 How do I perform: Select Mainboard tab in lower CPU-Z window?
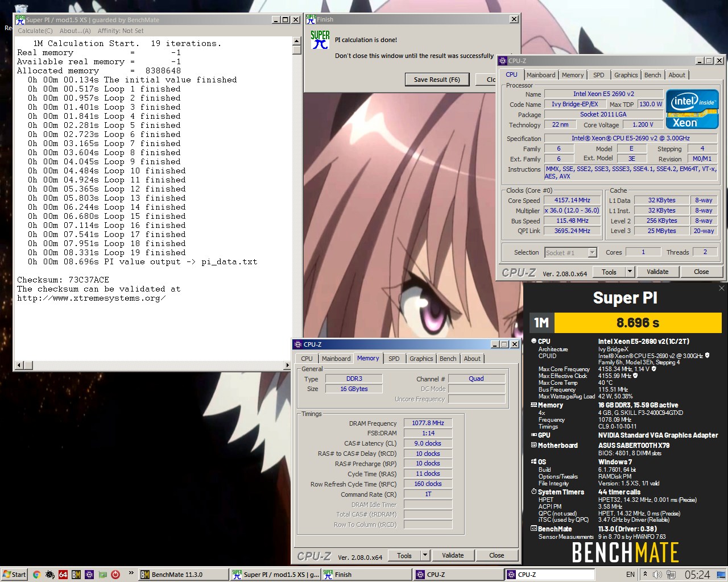(336, 359)
